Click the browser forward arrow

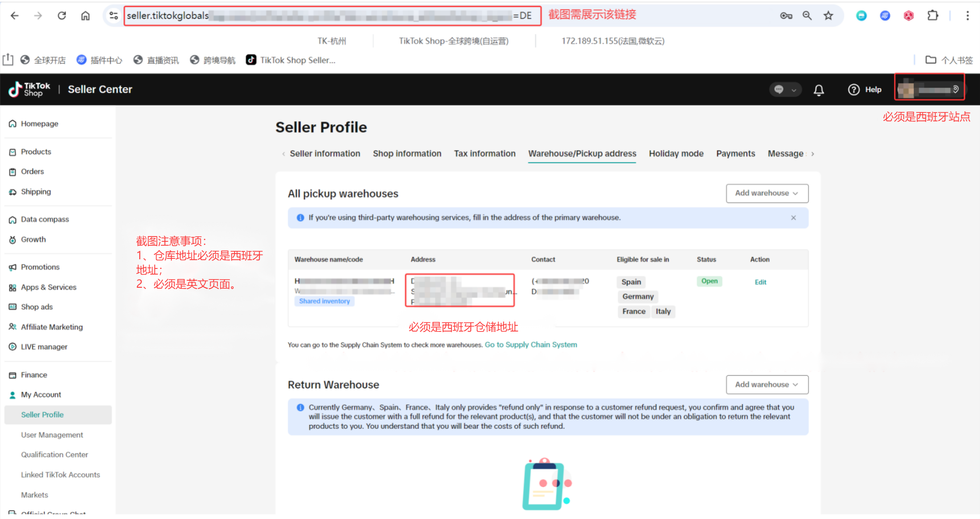(38, 16)
